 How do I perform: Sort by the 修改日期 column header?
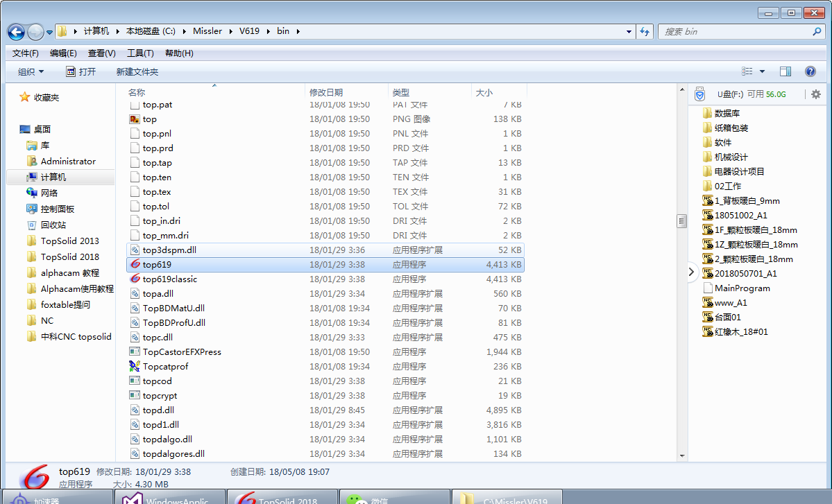[326, 92]
